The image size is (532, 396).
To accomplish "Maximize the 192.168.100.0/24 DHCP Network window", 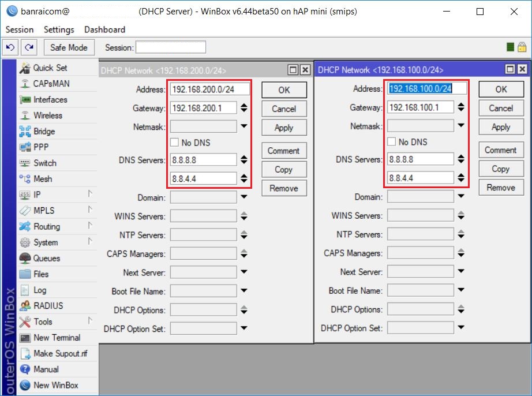I will [x=510, y=69].
